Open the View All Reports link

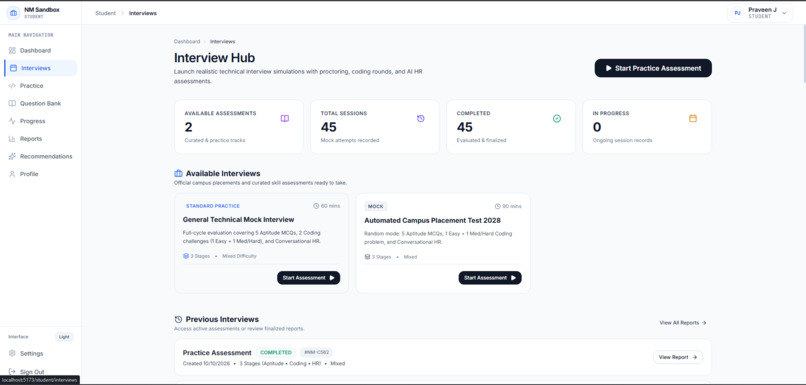(683, 323)
